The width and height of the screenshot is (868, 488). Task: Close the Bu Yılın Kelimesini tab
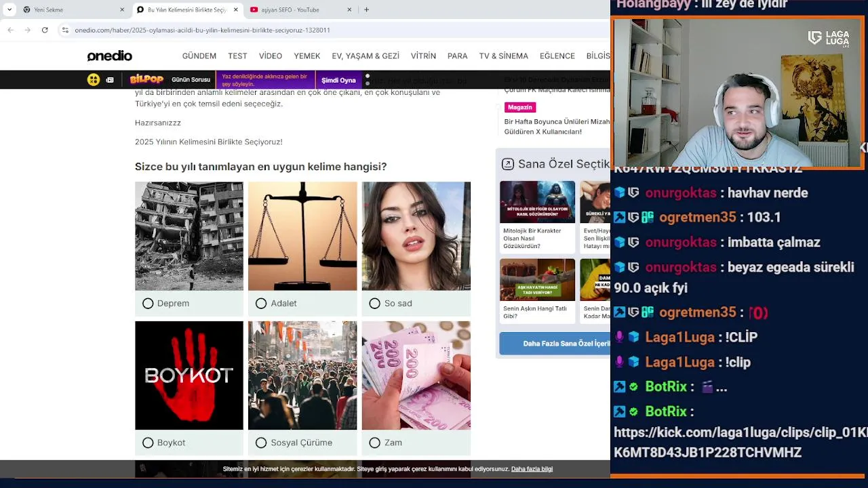click(x=235, y=9)
